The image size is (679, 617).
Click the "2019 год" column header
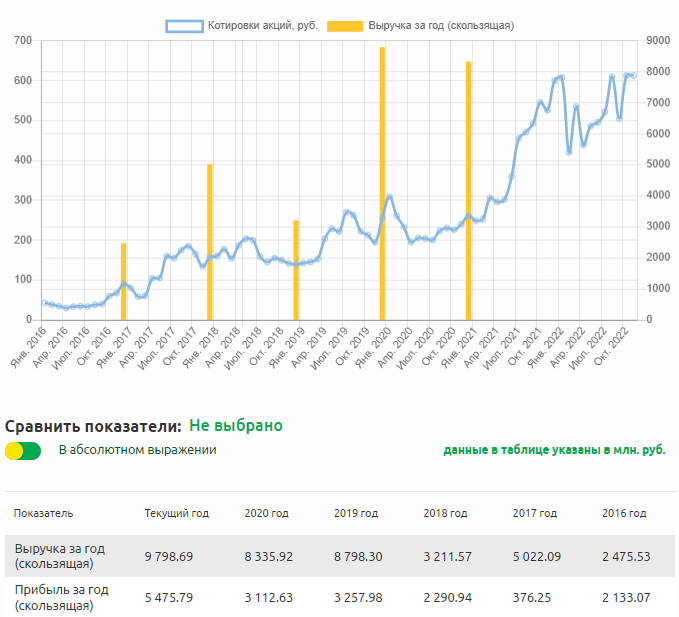pos(356,513)
